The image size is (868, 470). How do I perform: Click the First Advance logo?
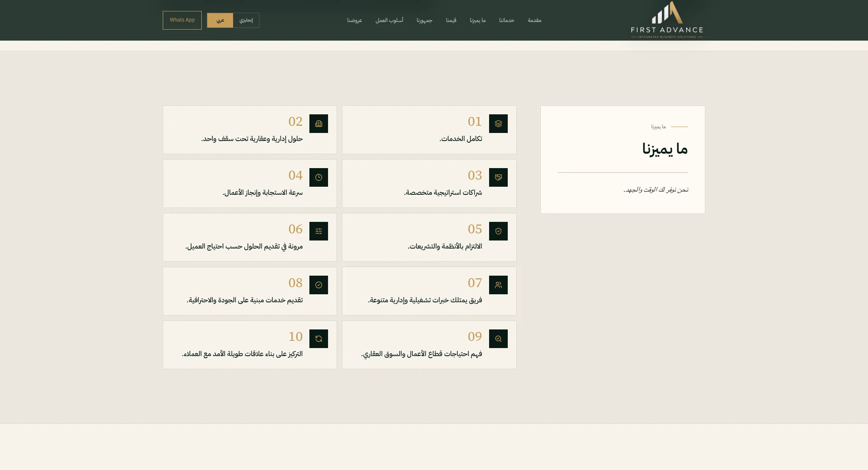tap(667, 20)
